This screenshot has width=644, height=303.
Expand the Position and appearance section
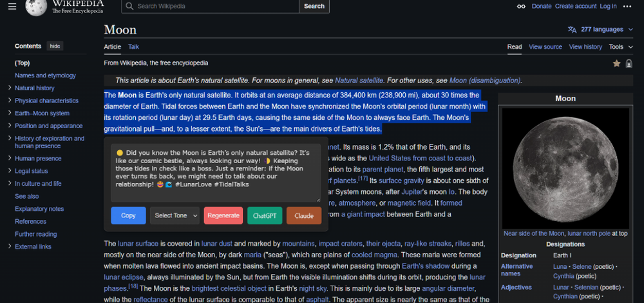point(10,126)
